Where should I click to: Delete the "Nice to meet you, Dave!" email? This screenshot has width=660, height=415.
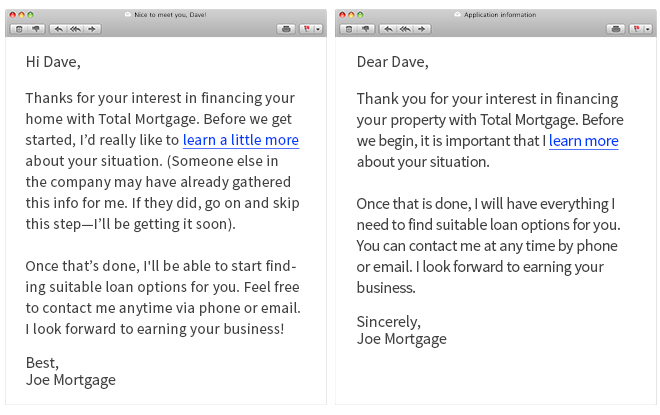point(19,29)
